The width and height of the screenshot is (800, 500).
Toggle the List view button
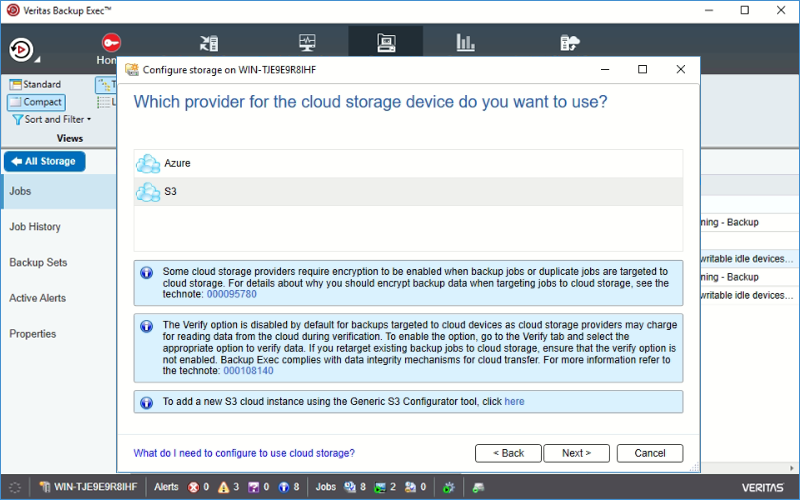[x=106, y=102]
